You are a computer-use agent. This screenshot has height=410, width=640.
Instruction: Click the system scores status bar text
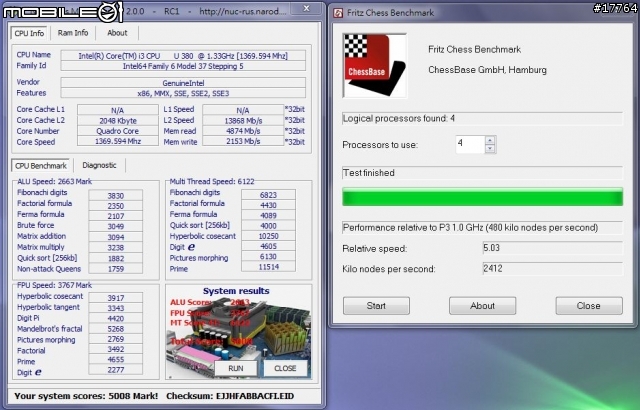86,396
